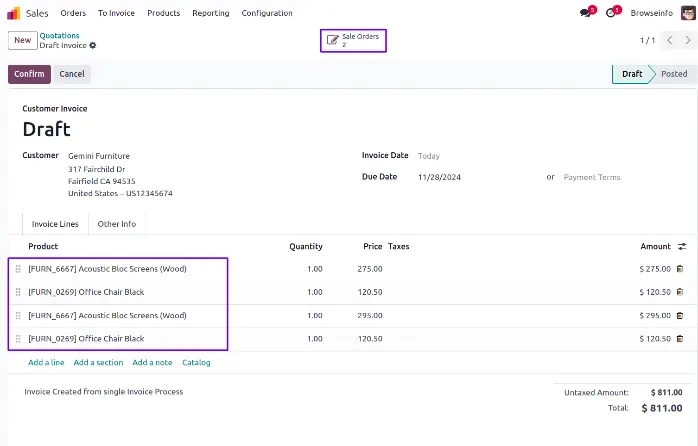The image size is (698, 446).
Task: Delete the first Acoustic Bloc Screens line
Action: (681, 269)
